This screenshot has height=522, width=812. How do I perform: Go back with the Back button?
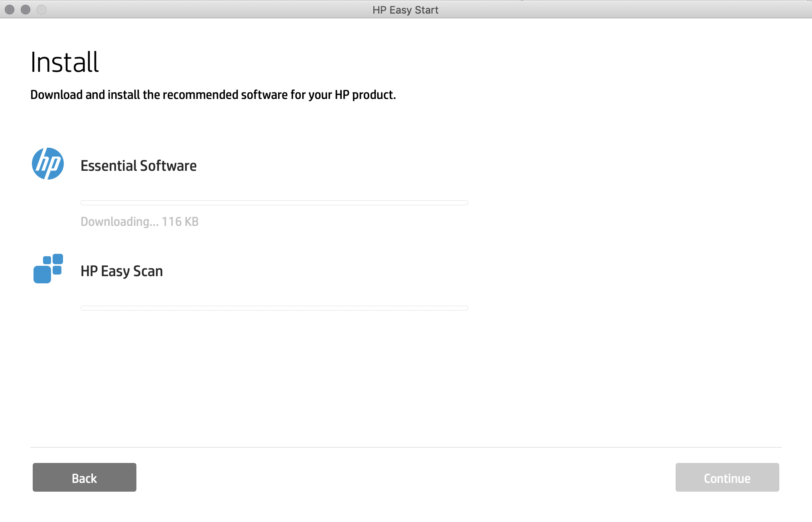[85, 477]
